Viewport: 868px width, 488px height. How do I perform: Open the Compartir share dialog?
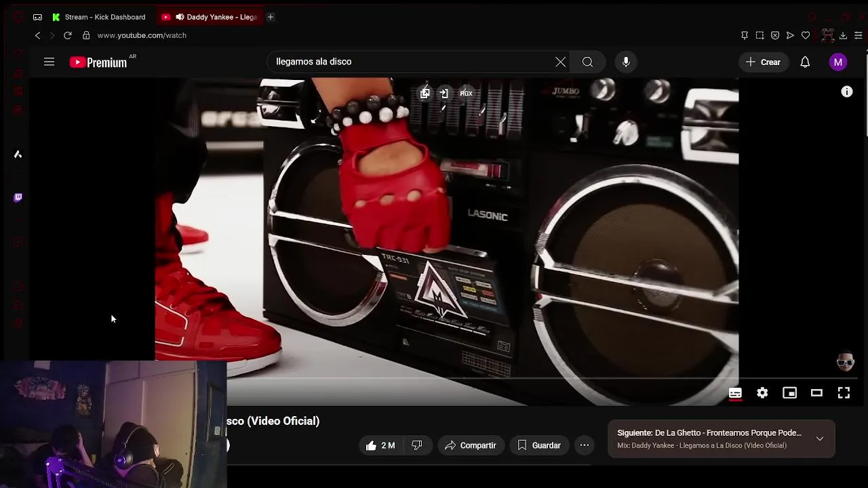click(x=471, y=445)
